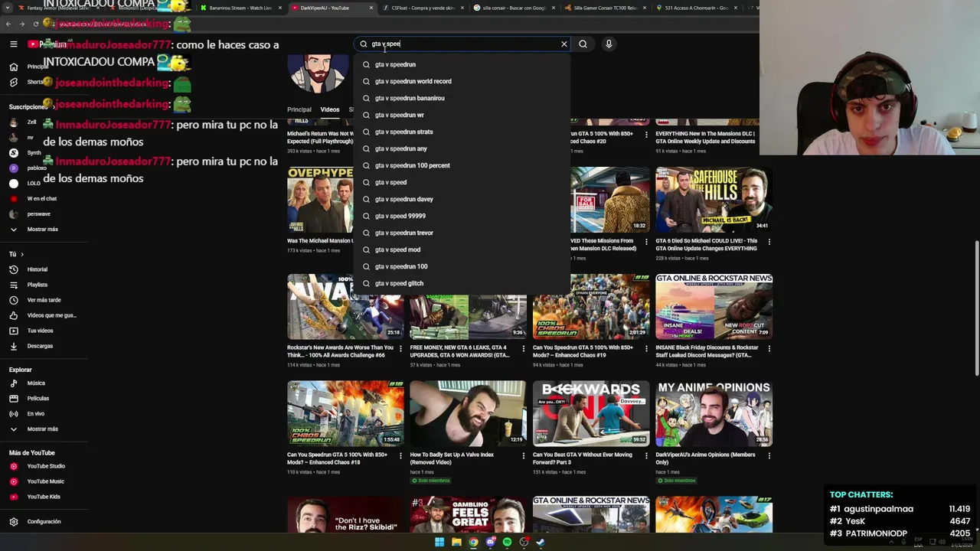Screen dimensions: 980x551
Task: Close the DarkViperAU YouTube browser tab
Action: [x=371, y=8]
